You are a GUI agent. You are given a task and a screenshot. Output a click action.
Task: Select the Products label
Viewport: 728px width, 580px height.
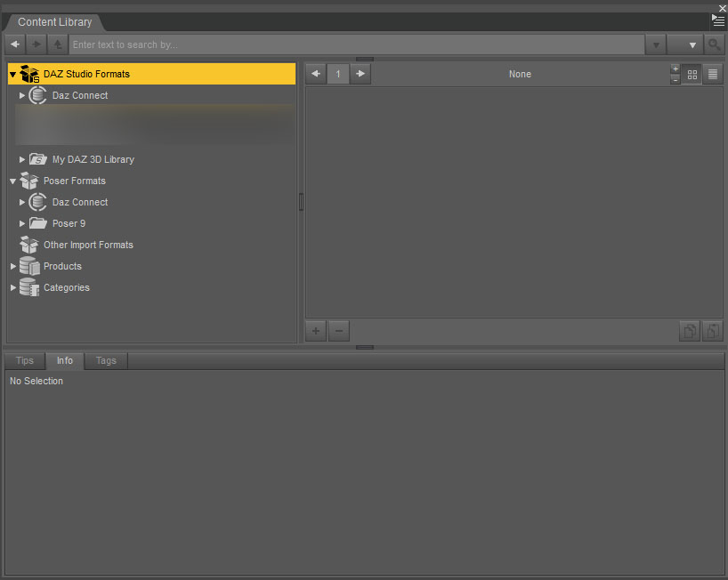pos(62,266)
